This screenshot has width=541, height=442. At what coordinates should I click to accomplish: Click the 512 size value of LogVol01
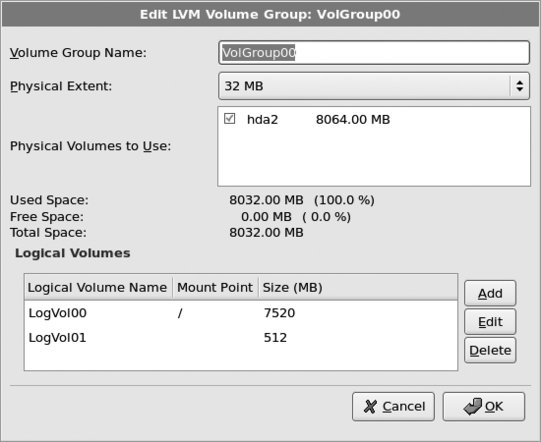(275, 337)
